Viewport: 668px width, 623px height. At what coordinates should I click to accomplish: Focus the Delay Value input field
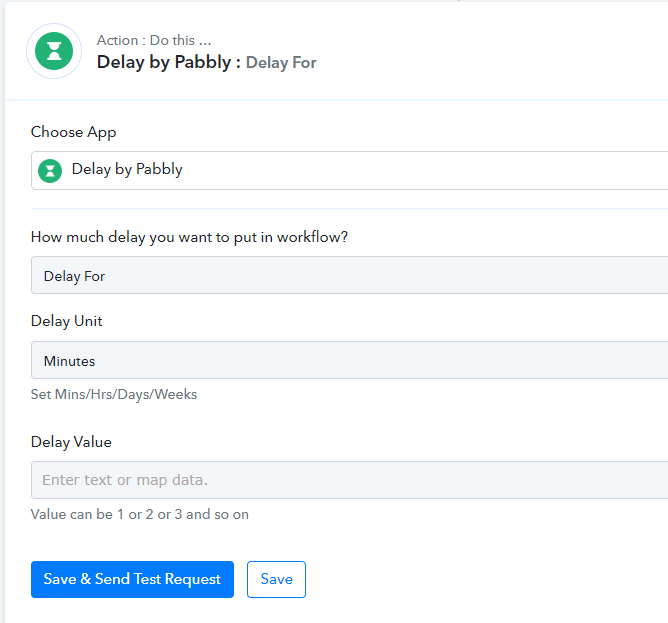(x=349, y=480)
